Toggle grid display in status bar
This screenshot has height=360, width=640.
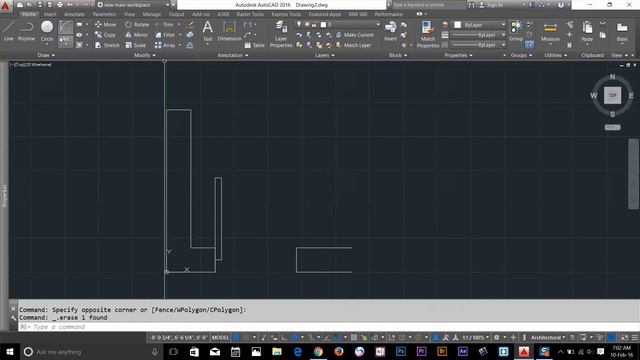click(236, 338)
